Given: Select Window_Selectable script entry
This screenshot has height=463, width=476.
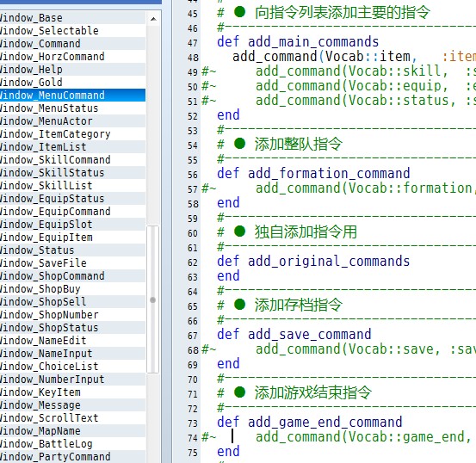Looking at the screenshot, I should [x=72, y=31].
